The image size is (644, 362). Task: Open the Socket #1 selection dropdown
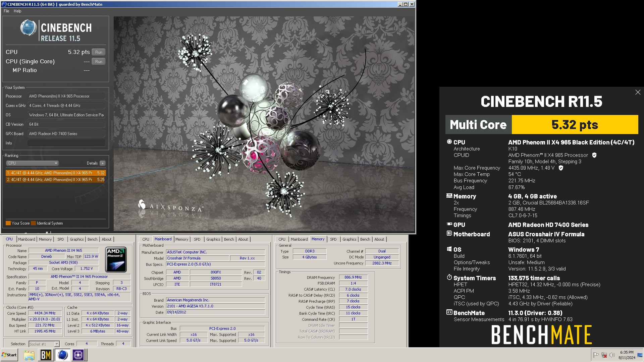44,344
